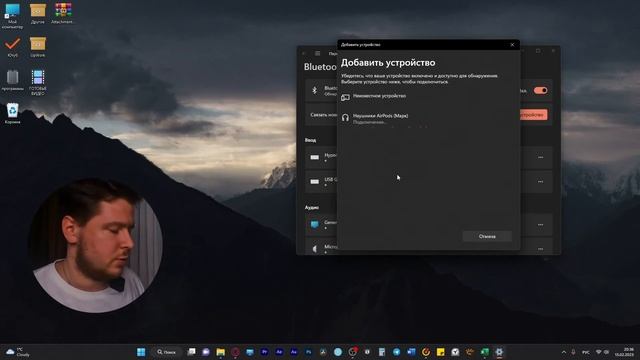Click the Bluetooth symbol icon in Settings

pyautogui.click(x=314, y=91)
